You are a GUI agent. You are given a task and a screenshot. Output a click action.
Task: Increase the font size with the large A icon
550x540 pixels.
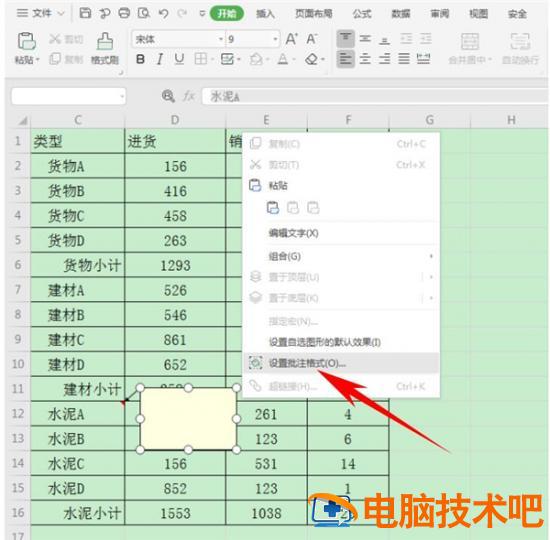coord(291,39)
